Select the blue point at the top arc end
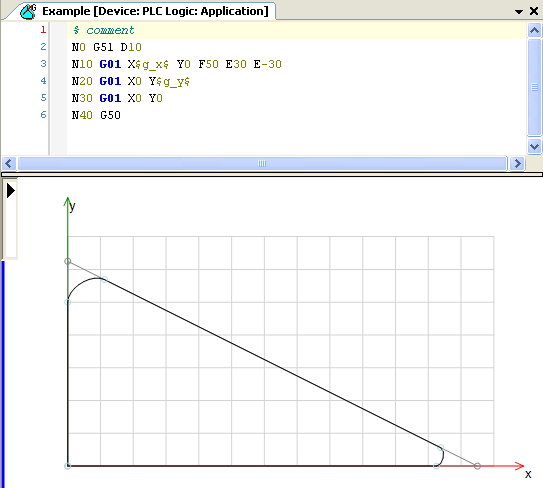The image size is (543, 488). [x=105, y=279]
